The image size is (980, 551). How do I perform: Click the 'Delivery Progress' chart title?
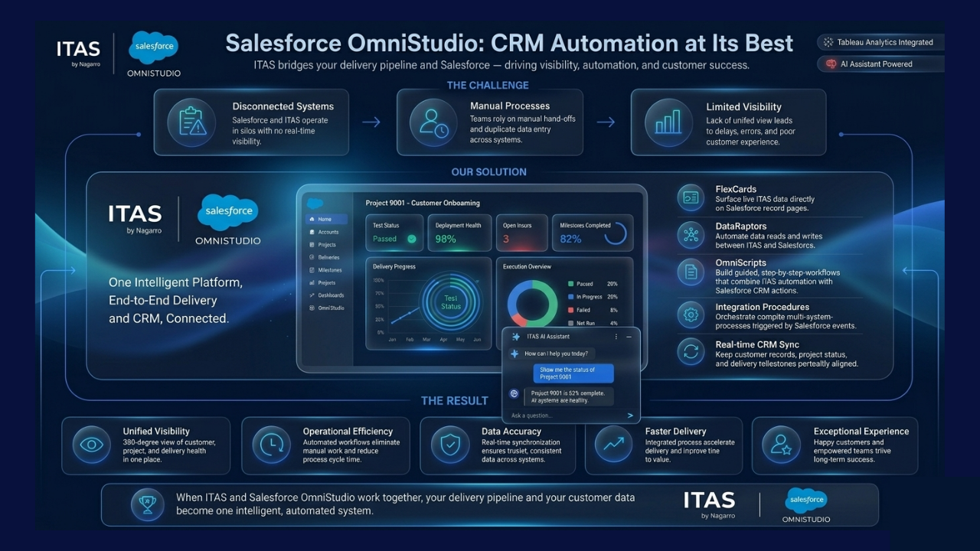tap(394, 267)
